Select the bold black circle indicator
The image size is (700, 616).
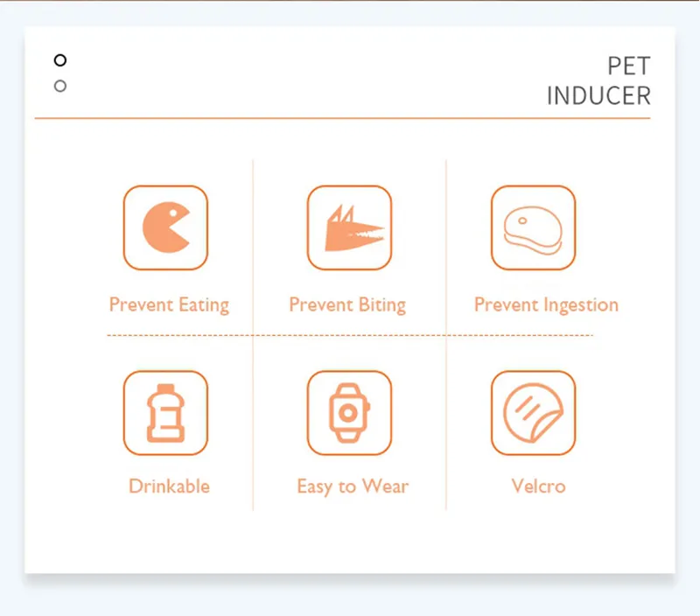tap(60, 59)
